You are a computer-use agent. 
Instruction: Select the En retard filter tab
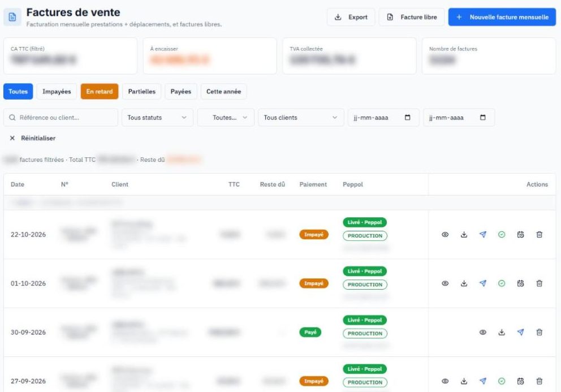pyautogui.click(x=100, y=91)
